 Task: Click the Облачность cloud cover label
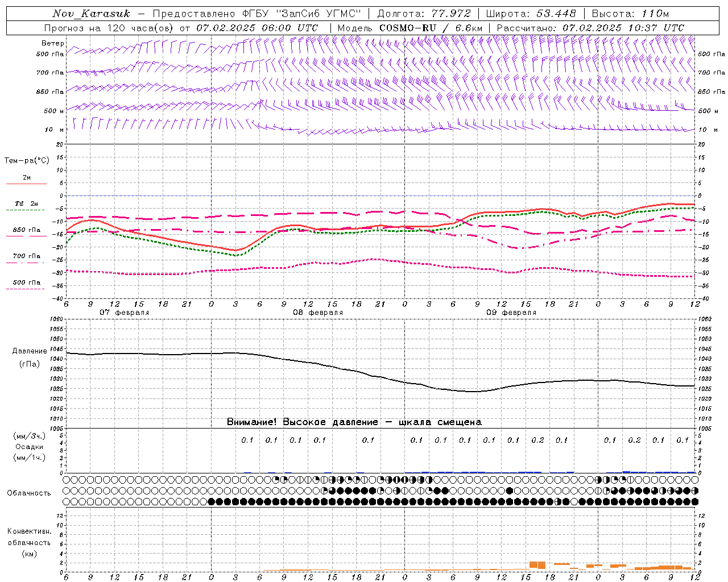pyautogui.click(x=29, y=493)
